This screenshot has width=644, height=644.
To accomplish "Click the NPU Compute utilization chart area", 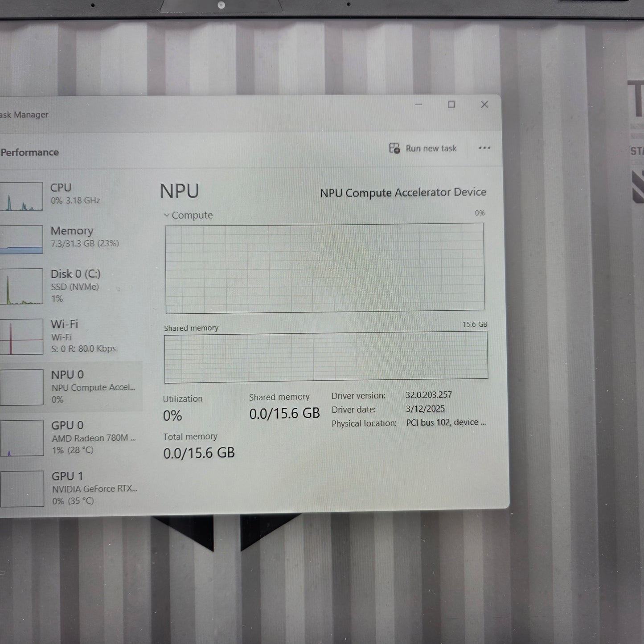I will tap(325, 267).
